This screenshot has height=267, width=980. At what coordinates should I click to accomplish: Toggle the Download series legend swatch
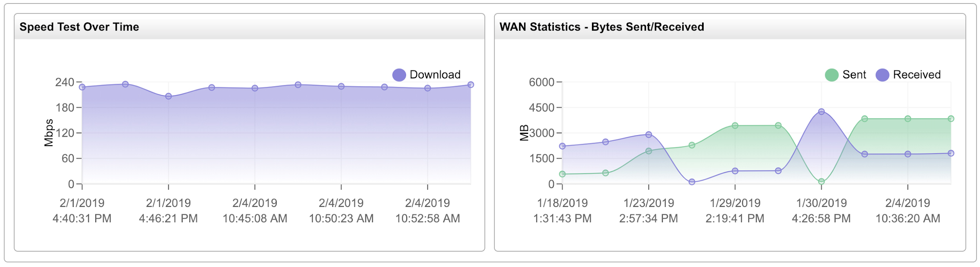coord(399,75)
